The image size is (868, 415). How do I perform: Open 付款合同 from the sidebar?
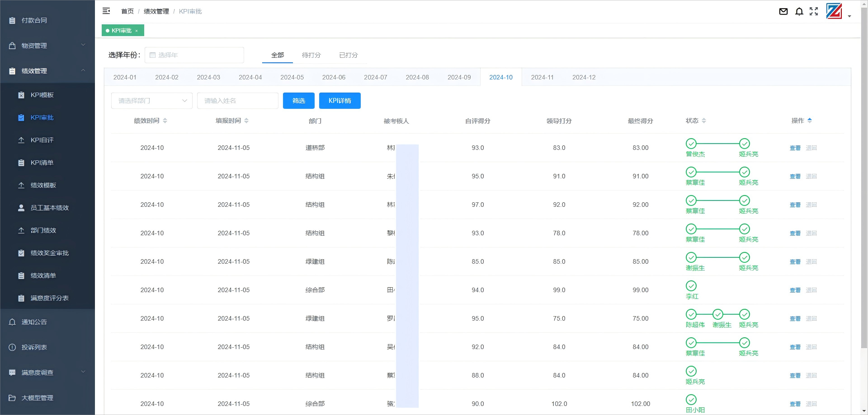[34, 20]
